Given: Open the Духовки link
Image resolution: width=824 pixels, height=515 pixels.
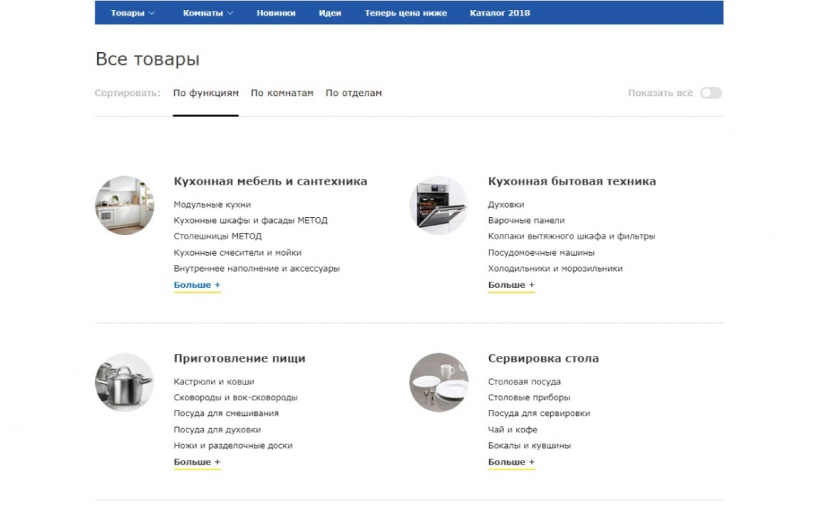Looking at the screenshot, I should [x=506, y=204].
